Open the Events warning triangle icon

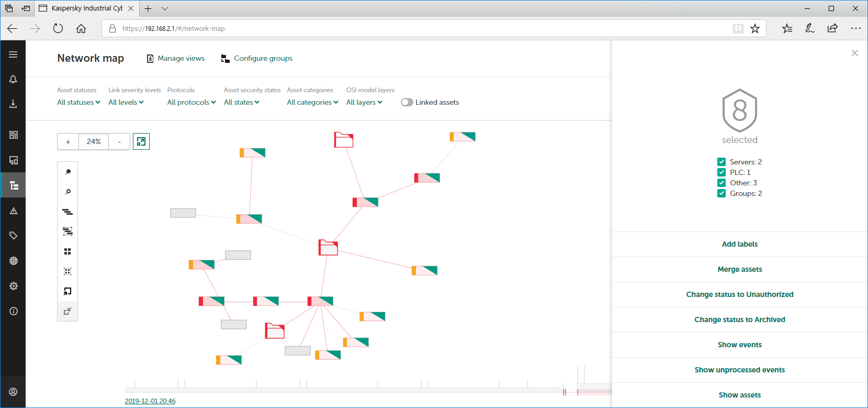[x=13, y=211]
